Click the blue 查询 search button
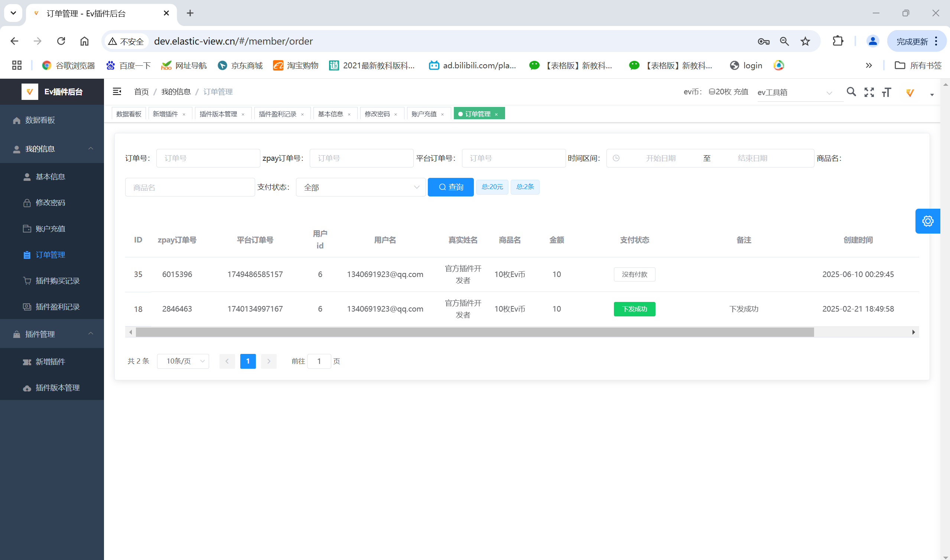This screenshot has height=560, width=950. coord(450,187)
